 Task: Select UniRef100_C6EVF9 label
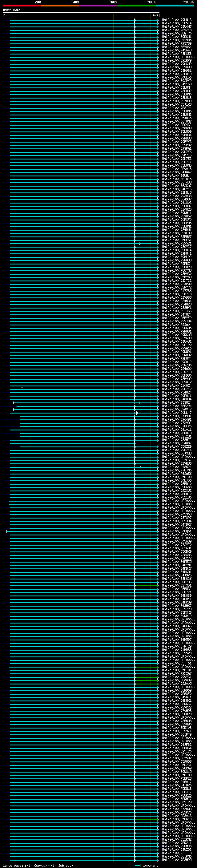[177, 318]
